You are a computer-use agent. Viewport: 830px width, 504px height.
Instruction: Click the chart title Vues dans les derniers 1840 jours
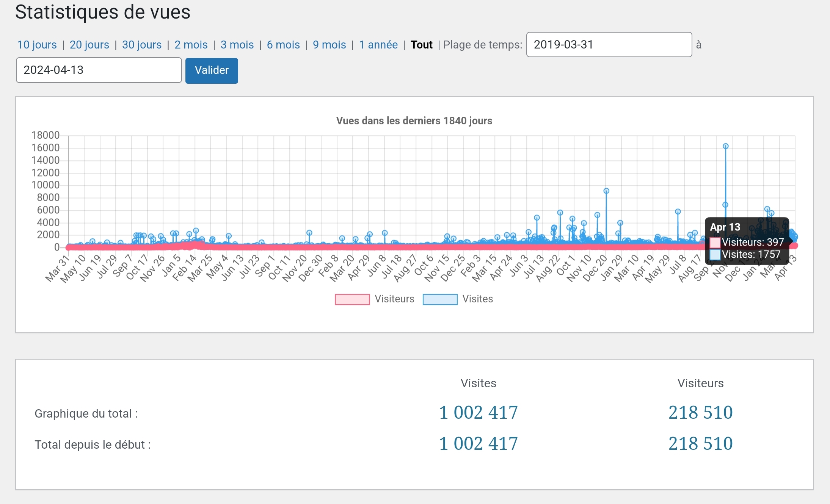(414, 121)
